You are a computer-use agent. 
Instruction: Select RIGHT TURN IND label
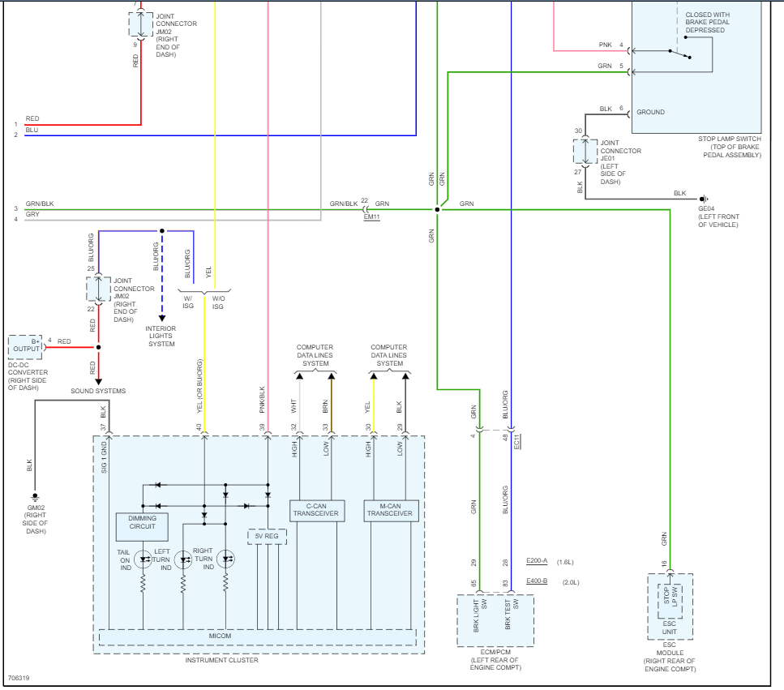[203, 559]
